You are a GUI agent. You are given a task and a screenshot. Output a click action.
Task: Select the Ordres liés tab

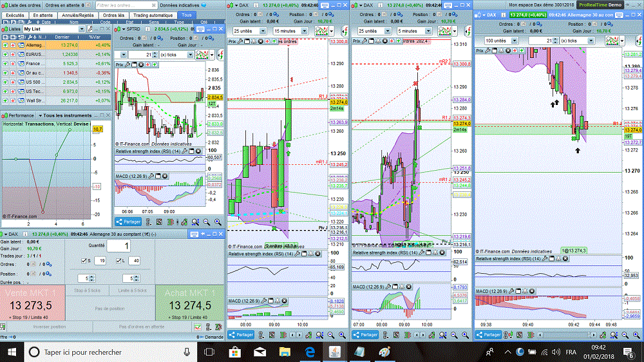pos(114,15)
